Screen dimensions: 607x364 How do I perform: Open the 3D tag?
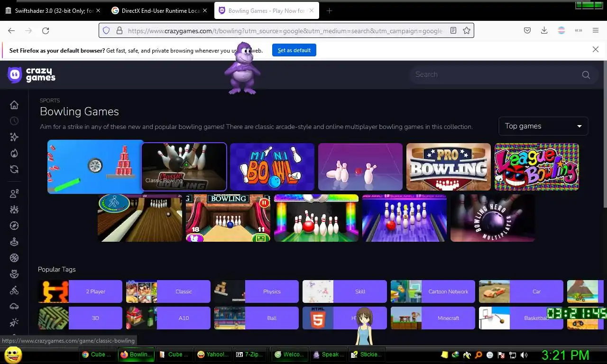tap(80, 318)
